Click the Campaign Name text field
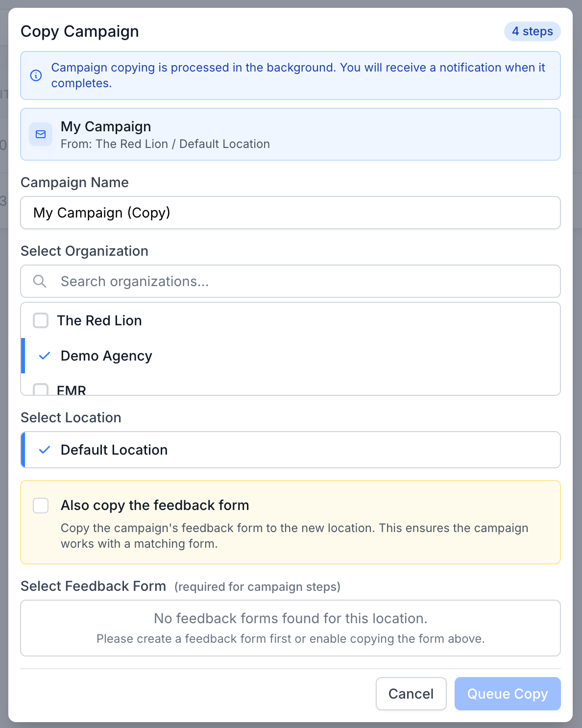 290,213
